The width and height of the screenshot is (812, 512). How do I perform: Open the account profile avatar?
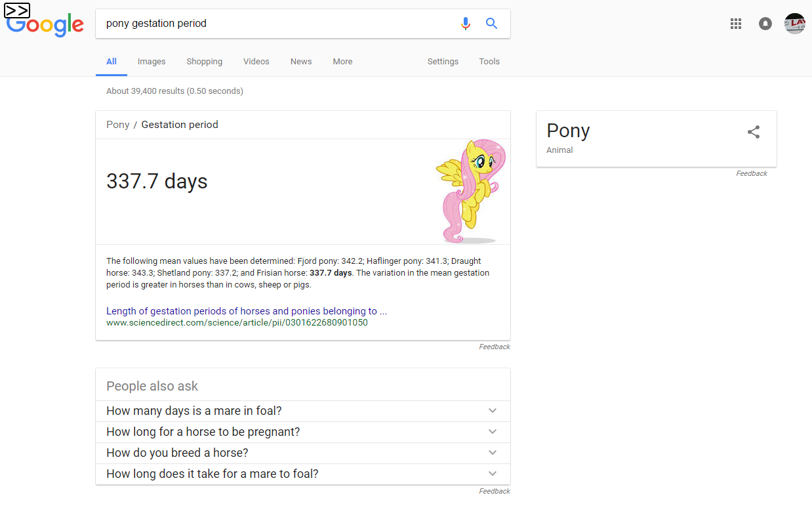pos(795,24)
